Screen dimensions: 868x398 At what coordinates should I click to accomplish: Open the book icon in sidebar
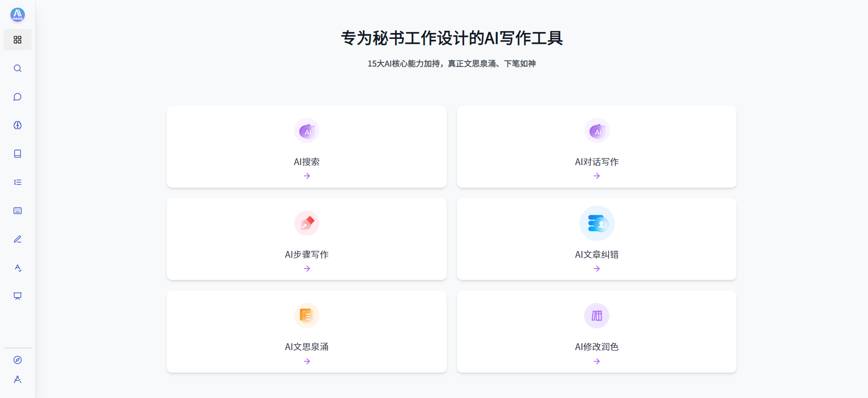coord(18,154)
